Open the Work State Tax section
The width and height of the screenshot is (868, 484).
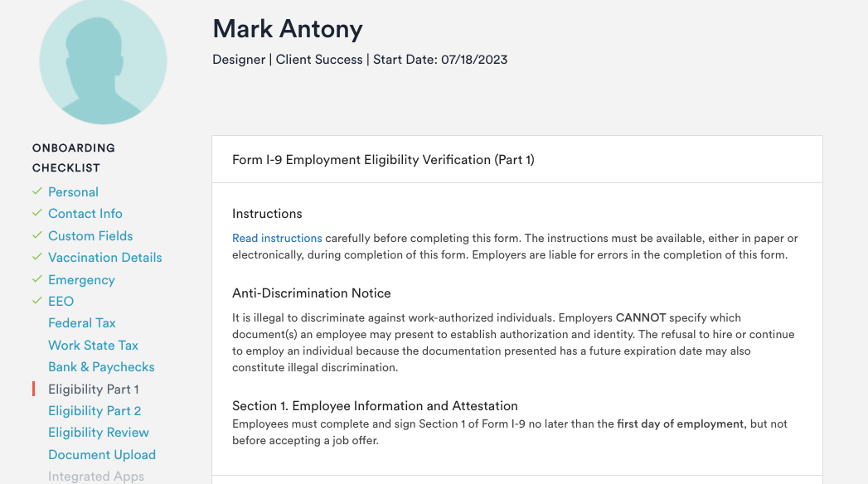(x=93, y=345)
